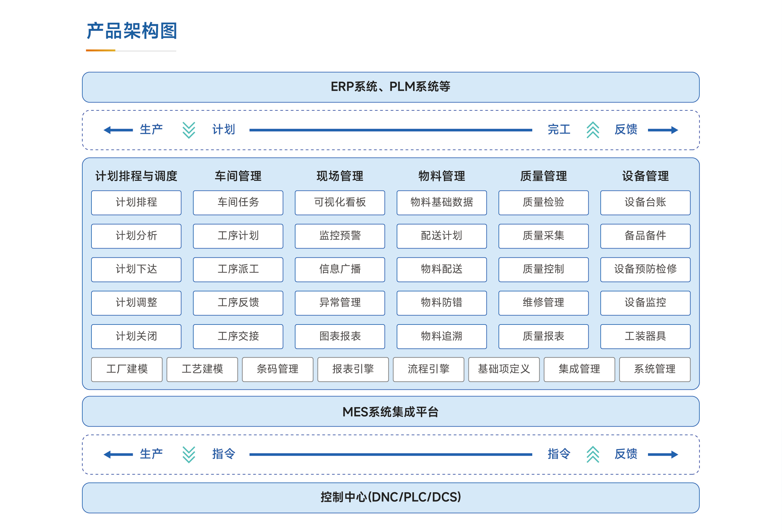Select the 计划排程 module box
This screenshot has height=532, width=782.
pyautogui.click(x=136, y=202)
